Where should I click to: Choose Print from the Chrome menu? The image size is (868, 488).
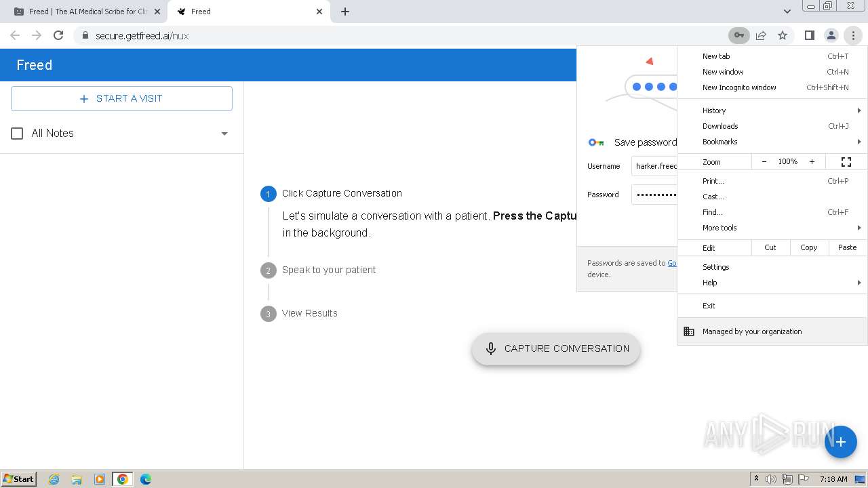772,181
